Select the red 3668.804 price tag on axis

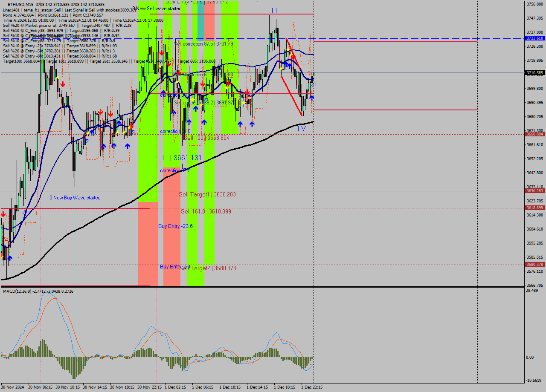[x=534, y=134]
